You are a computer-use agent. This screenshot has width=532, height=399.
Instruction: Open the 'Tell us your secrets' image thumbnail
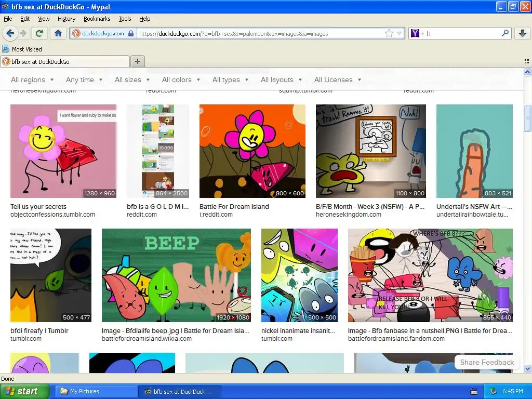pyautogui.click(x=63, y=151)
